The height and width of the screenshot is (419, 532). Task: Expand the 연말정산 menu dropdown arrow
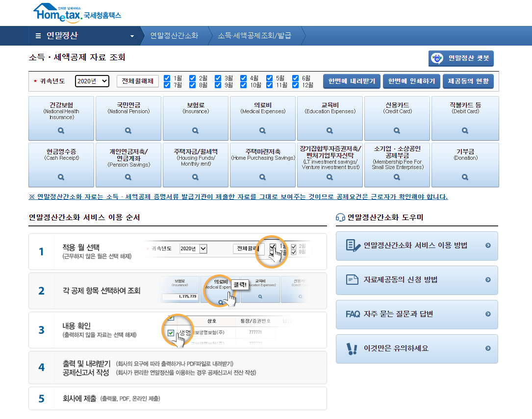coord(132,36)
